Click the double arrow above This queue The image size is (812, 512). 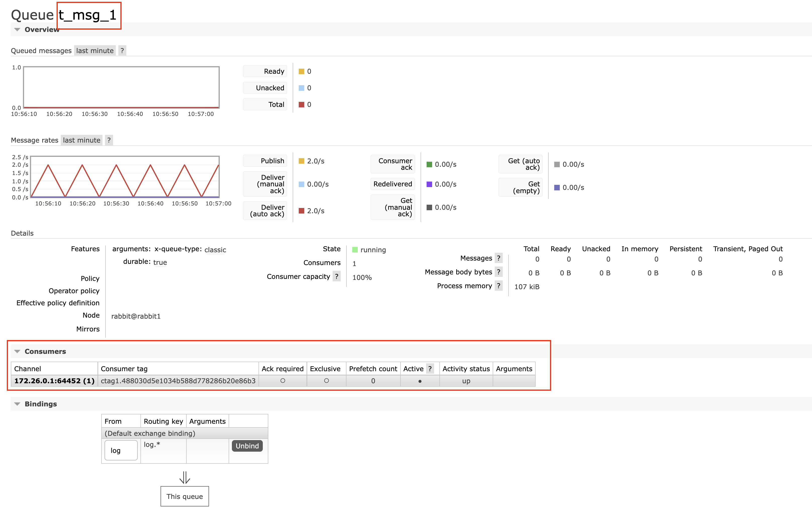pyautogui.click(x=184, y=477)
